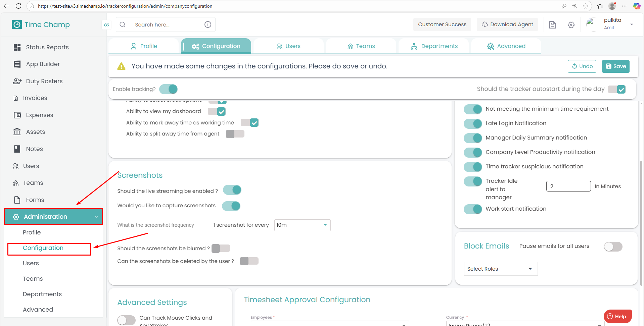Click the search info icon
Viewport: 644px width, 326px height.
coord(208,24)
